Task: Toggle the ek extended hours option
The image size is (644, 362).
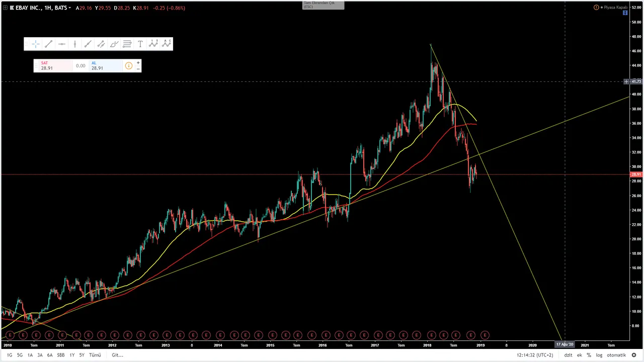Action: pyautogui.click(x=580, y=355)
